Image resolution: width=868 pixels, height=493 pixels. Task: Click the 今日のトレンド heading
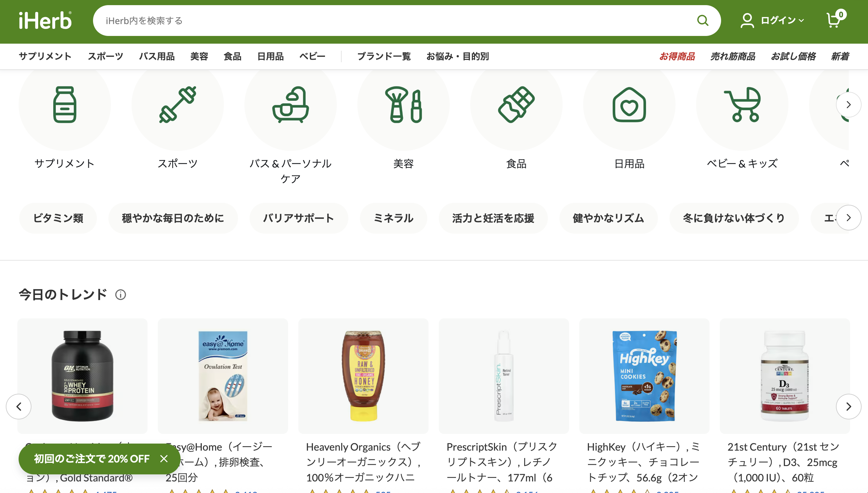[x=63, y=295]
